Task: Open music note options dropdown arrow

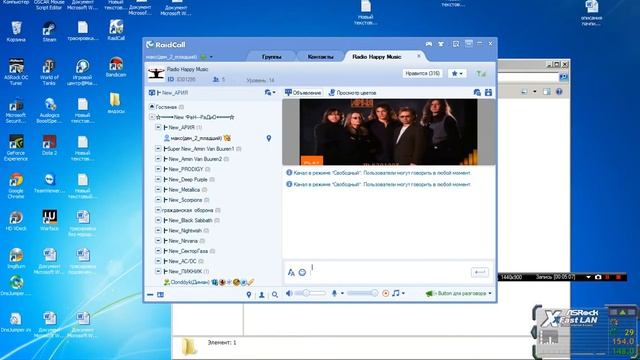Action: point(403,293)
